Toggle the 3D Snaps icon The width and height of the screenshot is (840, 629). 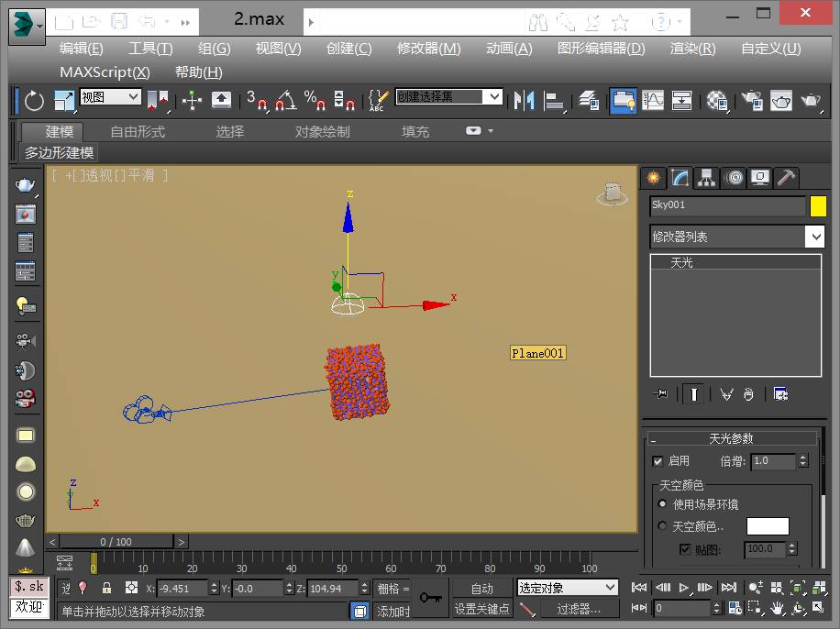click(257, 100)
